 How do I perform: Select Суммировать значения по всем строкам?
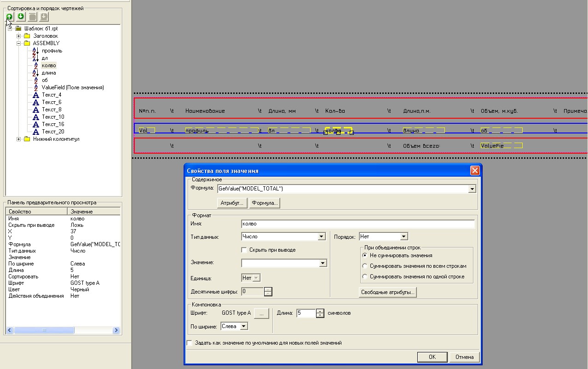pos(365,266)
